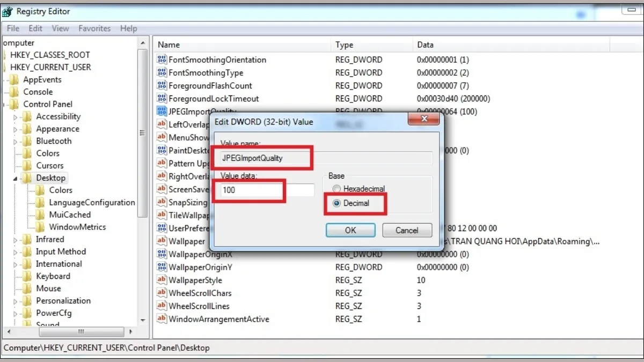Viewport: 644px width, 362px height.
Task: Click OK in the Edit DWORD dialog
Action: (x=350, y=230)
